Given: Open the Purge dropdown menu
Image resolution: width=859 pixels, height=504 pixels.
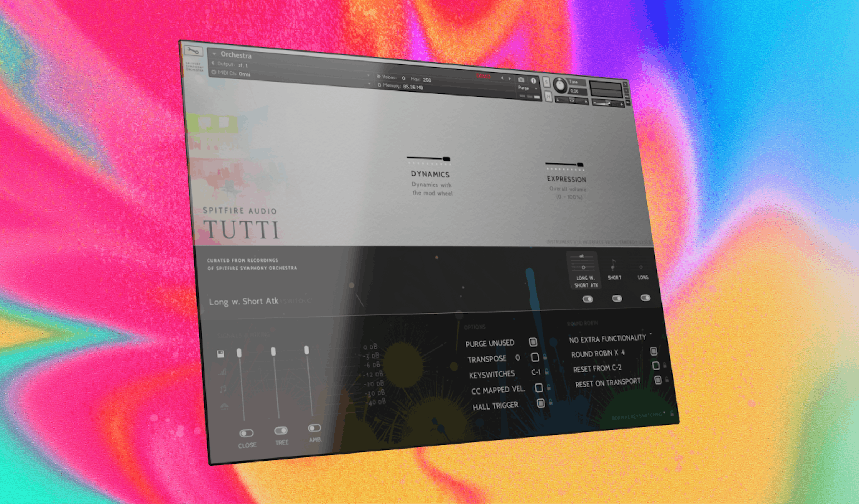Looking at the screenshot, I should [x=526, y=88].
